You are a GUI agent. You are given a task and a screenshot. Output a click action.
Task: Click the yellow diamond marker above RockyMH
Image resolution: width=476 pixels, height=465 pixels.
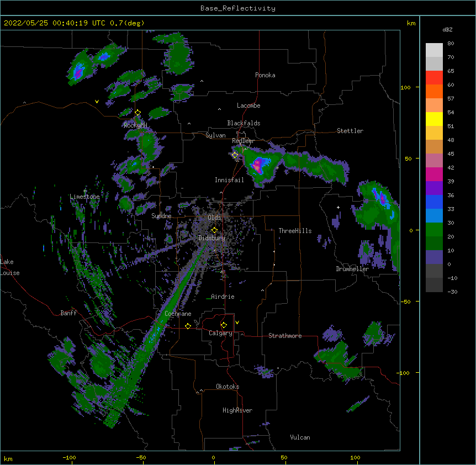pyautogui.click(x=137, y=113)
